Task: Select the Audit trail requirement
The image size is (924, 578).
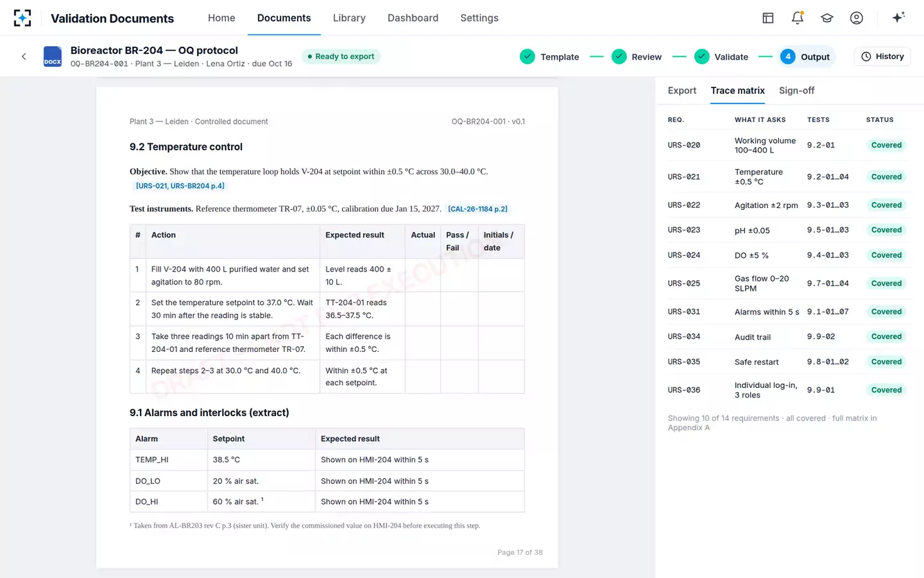Action: pos(753,337)
